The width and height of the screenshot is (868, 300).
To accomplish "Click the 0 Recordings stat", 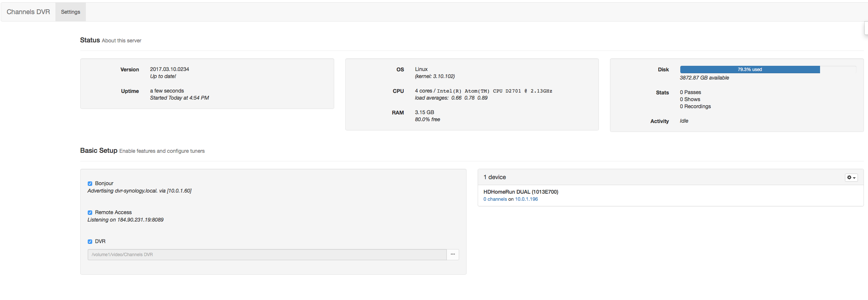I will coord(695,106).
